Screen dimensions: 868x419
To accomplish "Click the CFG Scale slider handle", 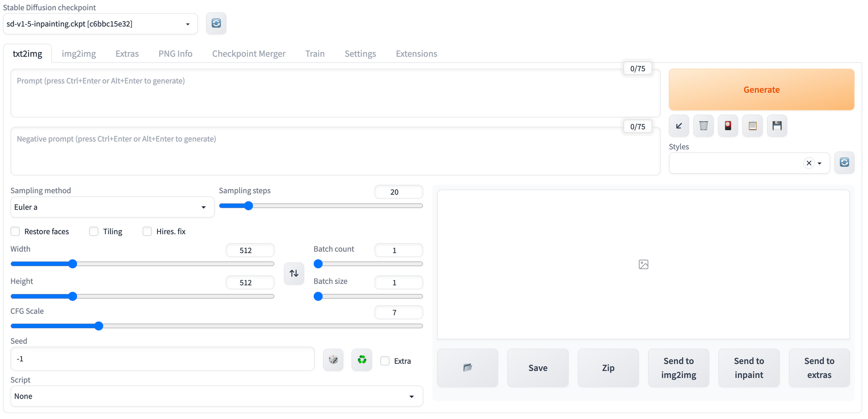I will [x=99, y=326].
